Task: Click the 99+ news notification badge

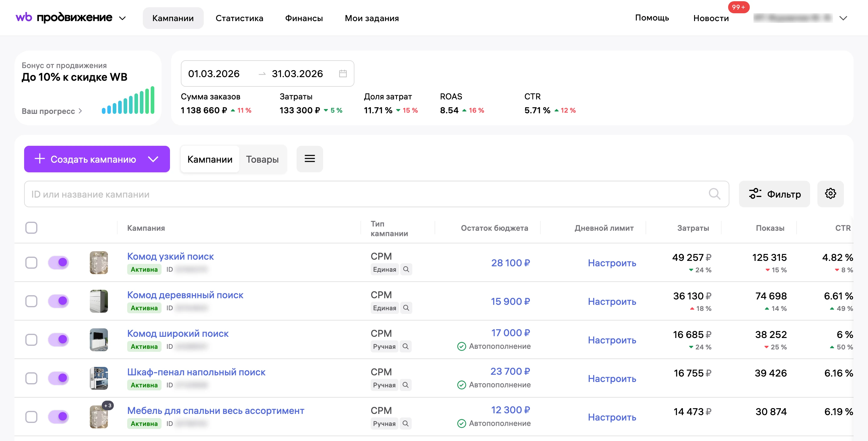Action: pos(738,7)
